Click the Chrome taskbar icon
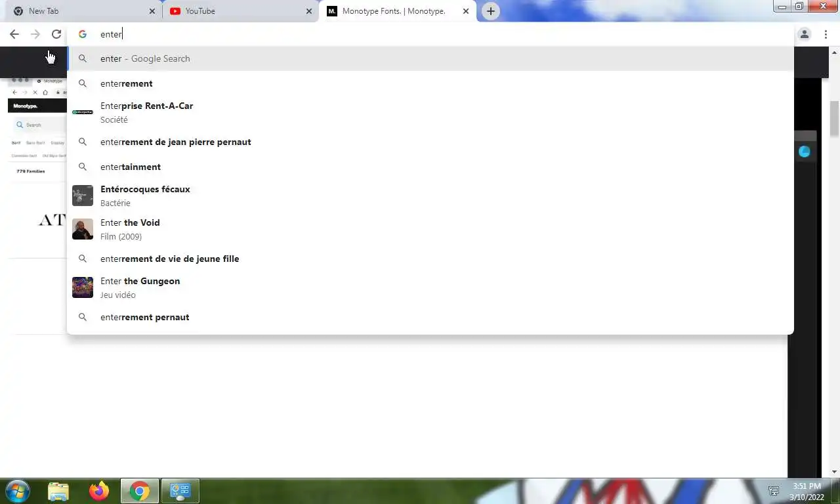 (140, 491)
